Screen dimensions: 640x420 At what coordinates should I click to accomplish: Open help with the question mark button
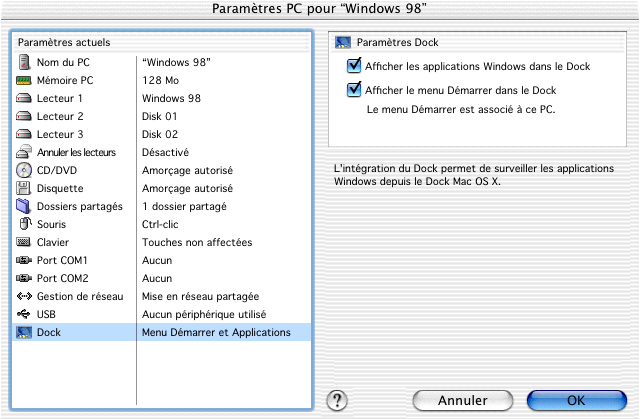point(337,400)
